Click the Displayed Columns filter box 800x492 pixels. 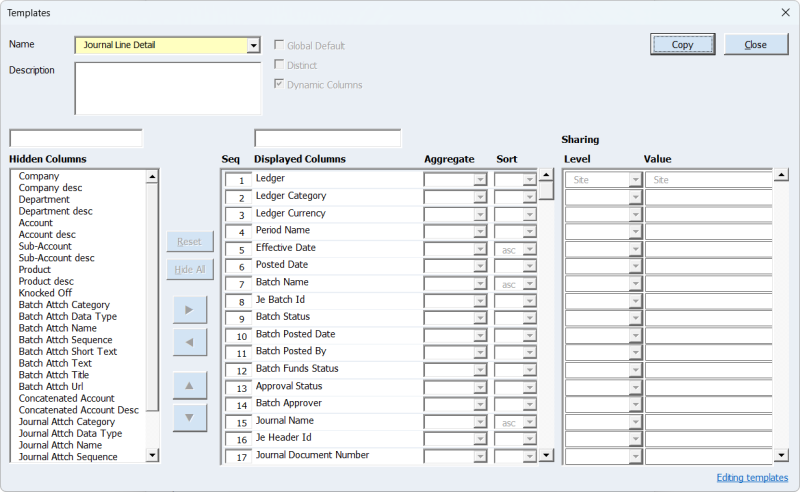pyautogui.click(x=328, y=138)
